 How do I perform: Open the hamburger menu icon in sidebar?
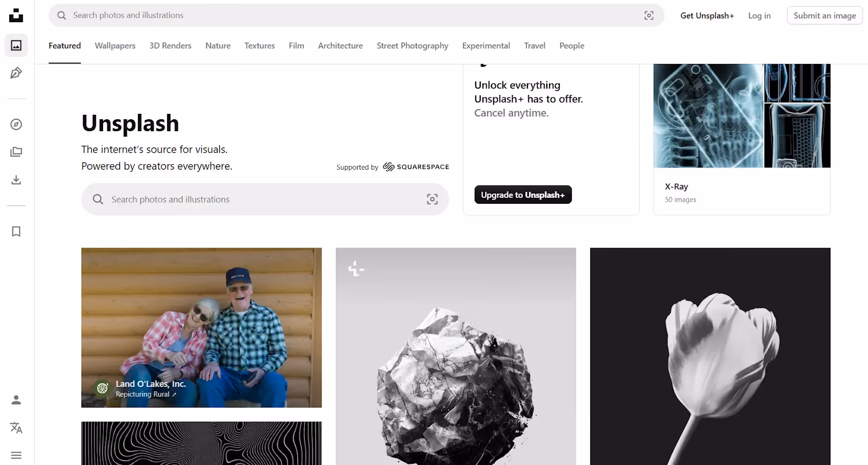point(16,455)
